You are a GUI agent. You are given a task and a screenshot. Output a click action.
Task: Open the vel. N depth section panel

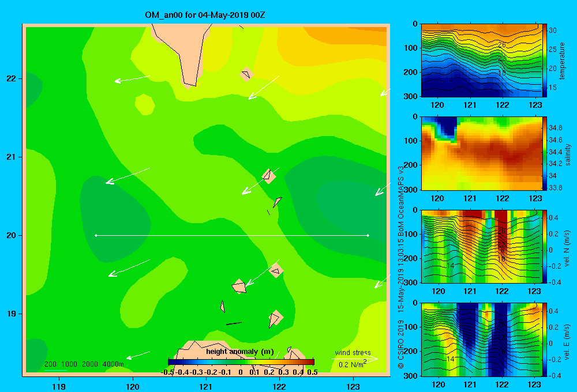click(482, 246)
